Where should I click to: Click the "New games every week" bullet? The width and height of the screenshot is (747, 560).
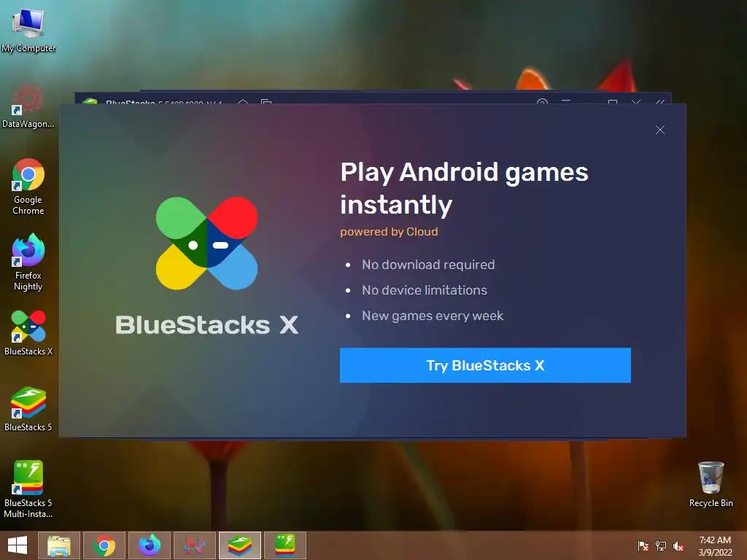[433, 316]
